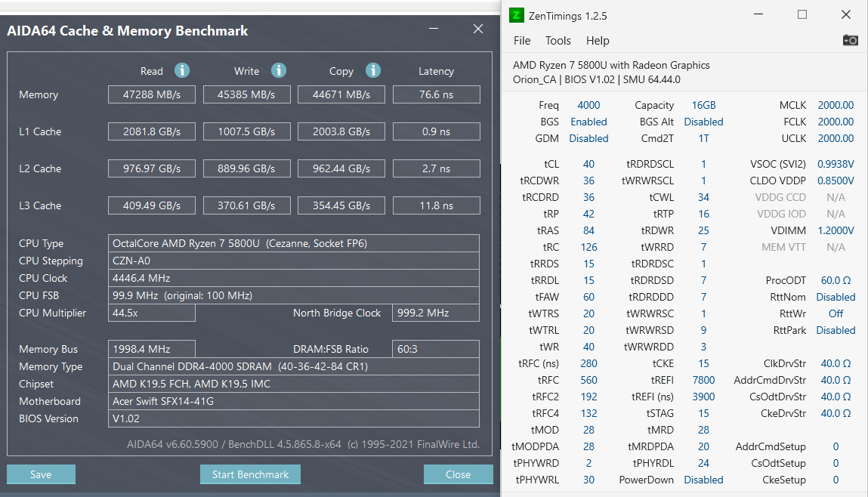The height and width of the screenshot is (497, 868).
Task: Click the Read info icon in AIDA64
Action: pos(182,70)
